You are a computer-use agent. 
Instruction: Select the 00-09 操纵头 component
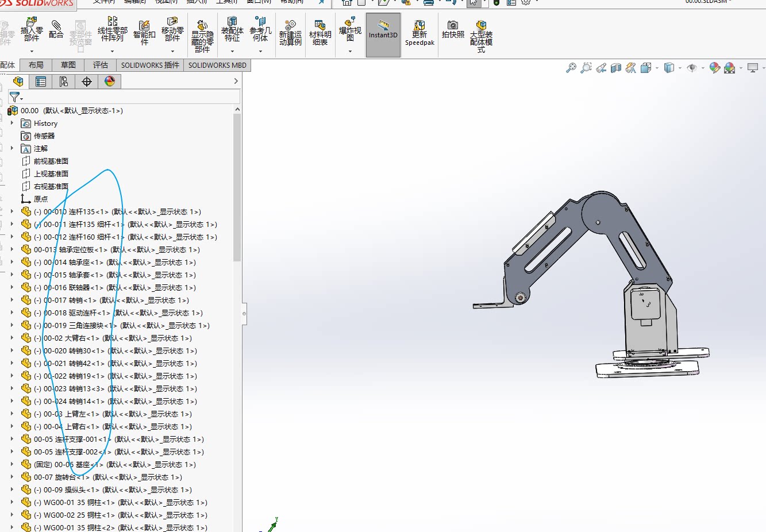coord(113,489)
